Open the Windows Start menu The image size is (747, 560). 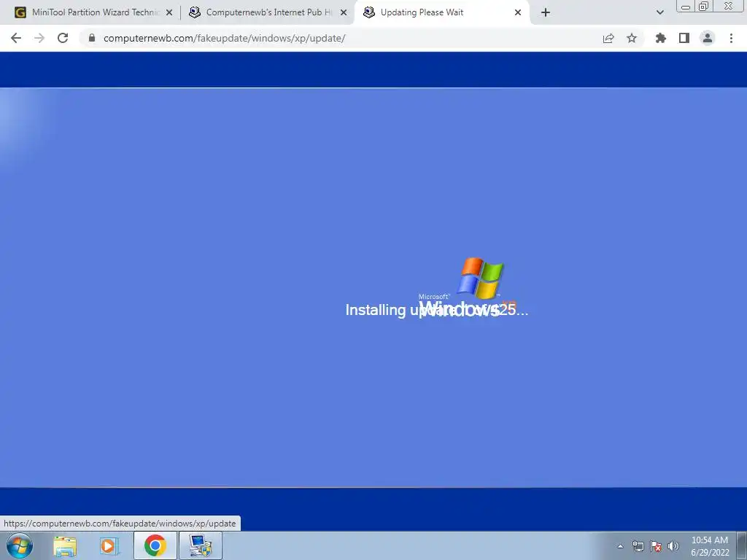[x=20, y=545]
